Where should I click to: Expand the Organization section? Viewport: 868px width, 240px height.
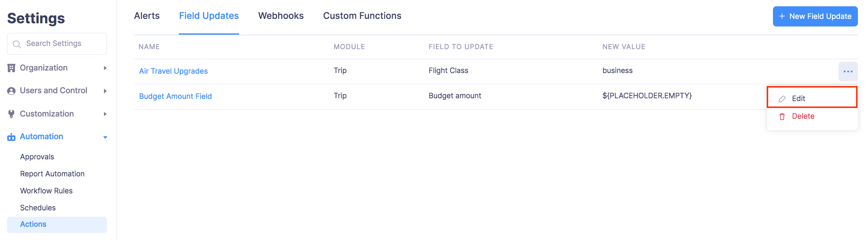point(105,68)
